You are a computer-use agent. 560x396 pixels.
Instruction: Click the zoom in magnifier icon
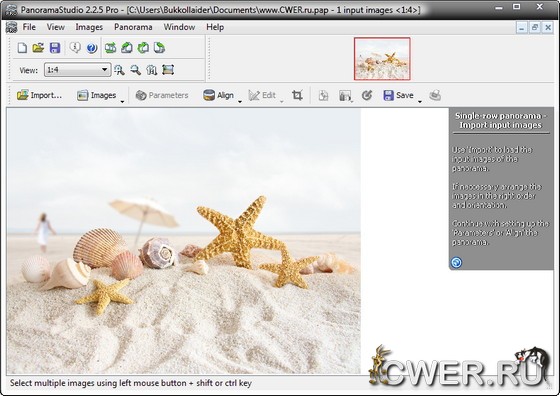coord(119,70)
